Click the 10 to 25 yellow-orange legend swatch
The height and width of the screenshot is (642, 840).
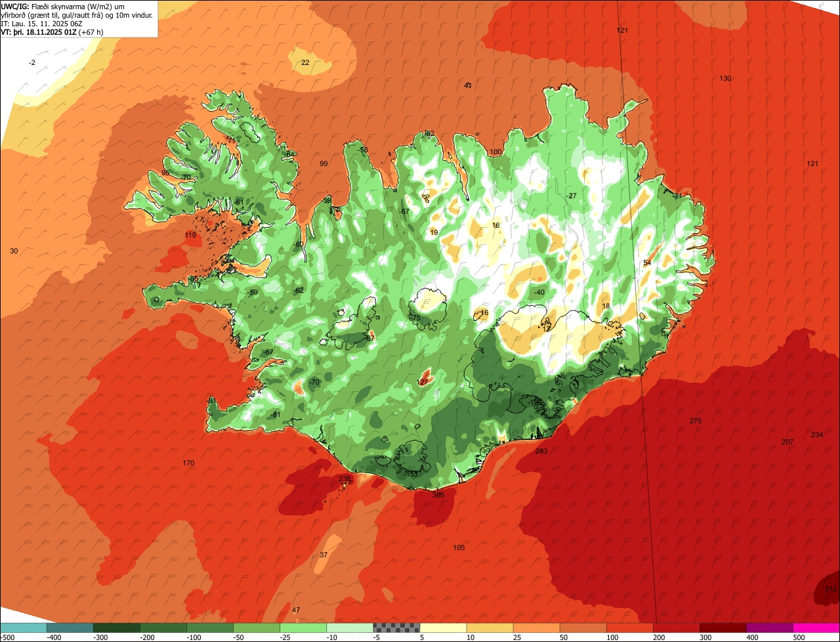point(489,628)
